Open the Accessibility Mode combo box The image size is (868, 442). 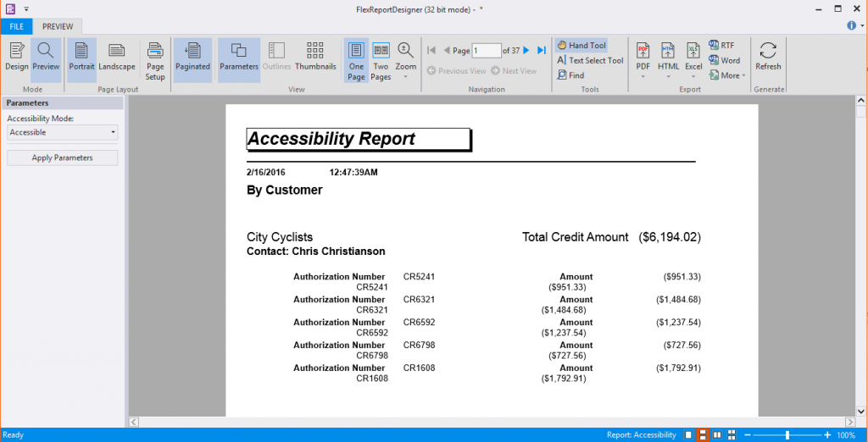63,132
